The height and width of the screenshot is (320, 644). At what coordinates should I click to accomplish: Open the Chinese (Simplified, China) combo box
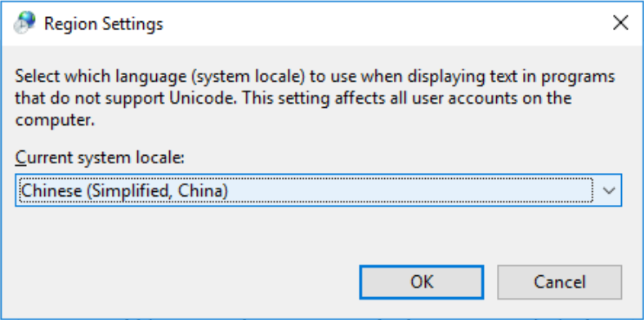coord(318,190)
